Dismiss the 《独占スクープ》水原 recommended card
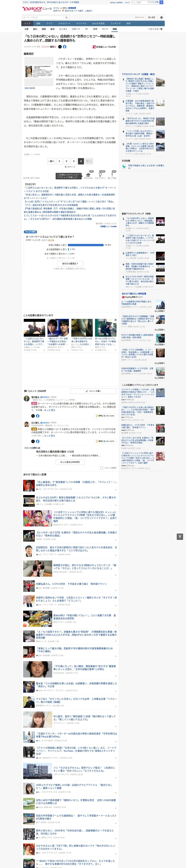This screenshot has width=186, height=868. pyautogui.click(x=68, y=350)
